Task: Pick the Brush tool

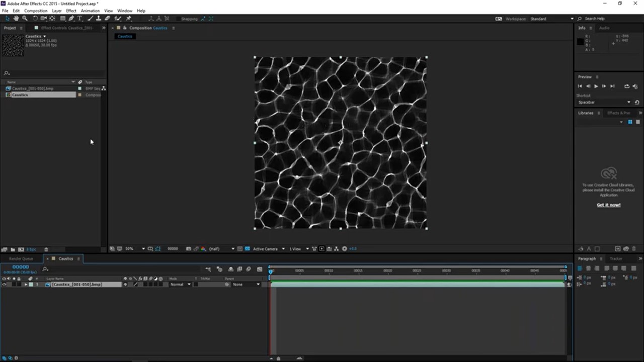Action: tap(90, 19)
